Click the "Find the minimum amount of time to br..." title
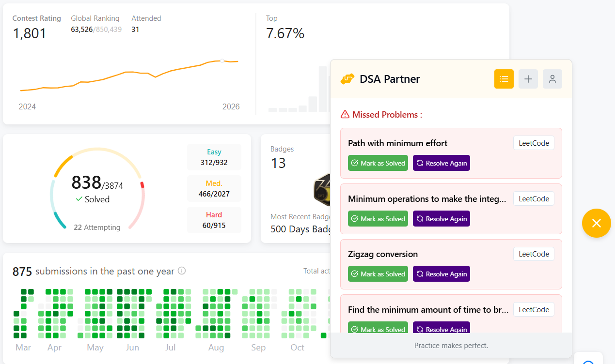The height and width of the screenshot is (364, 615). click(428, 310)
